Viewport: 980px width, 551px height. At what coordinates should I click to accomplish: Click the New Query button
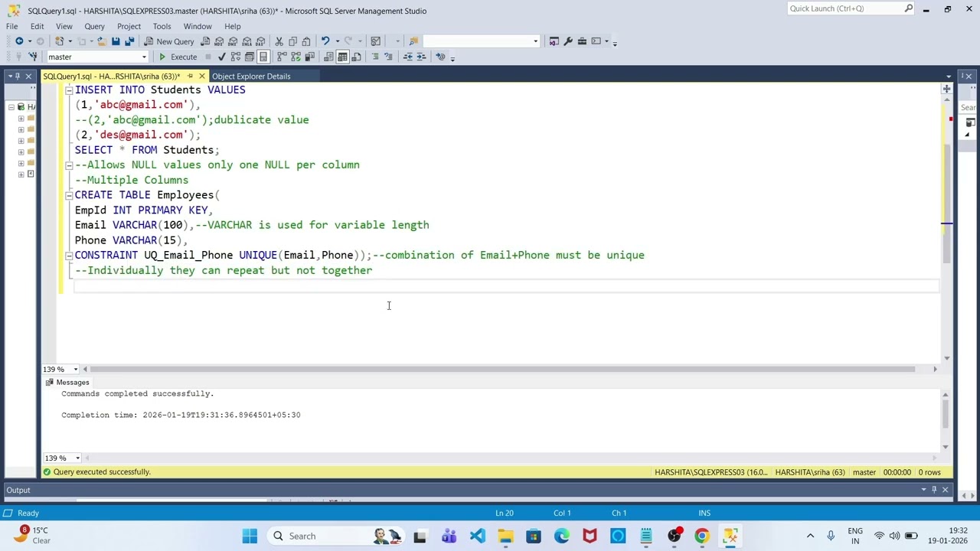169,41
